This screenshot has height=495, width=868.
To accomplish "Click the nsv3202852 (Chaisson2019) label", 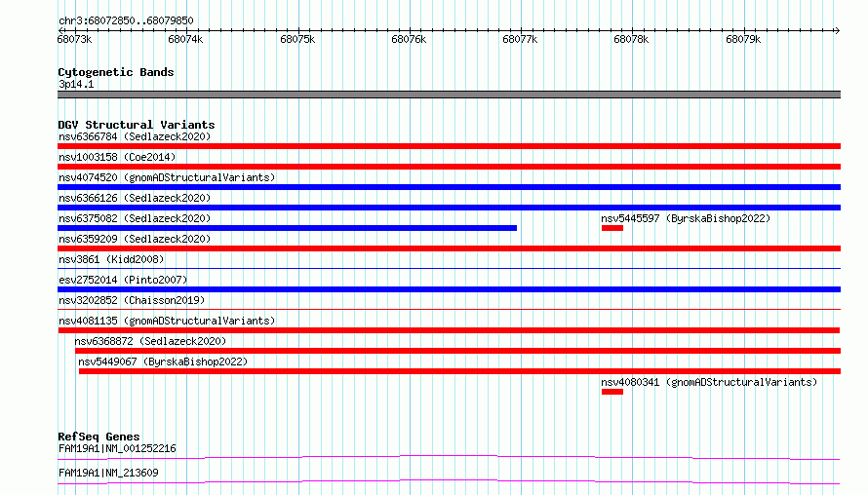I will (132, 300).
